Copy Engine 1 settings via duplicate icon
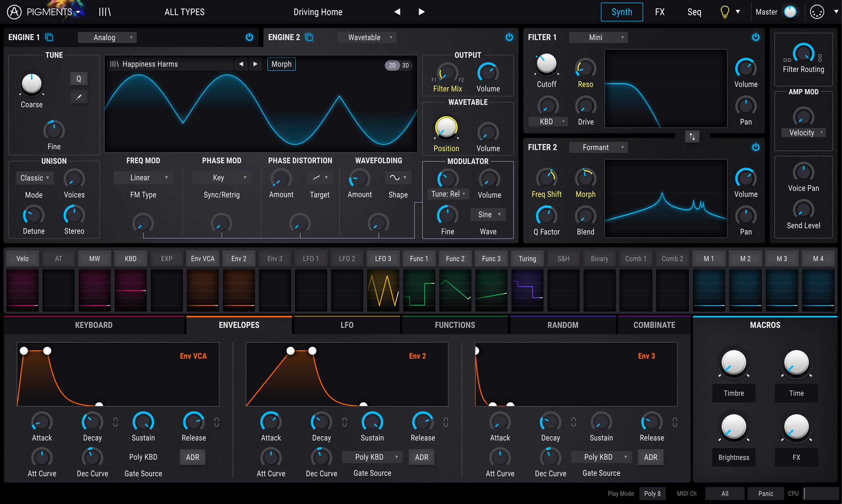The image size is (842, 504). 49,37
